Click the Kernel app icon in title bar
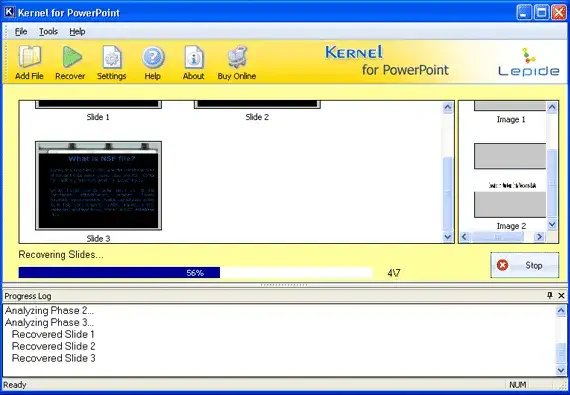This screenshot has width=570, height=395. tap(9, 12)
